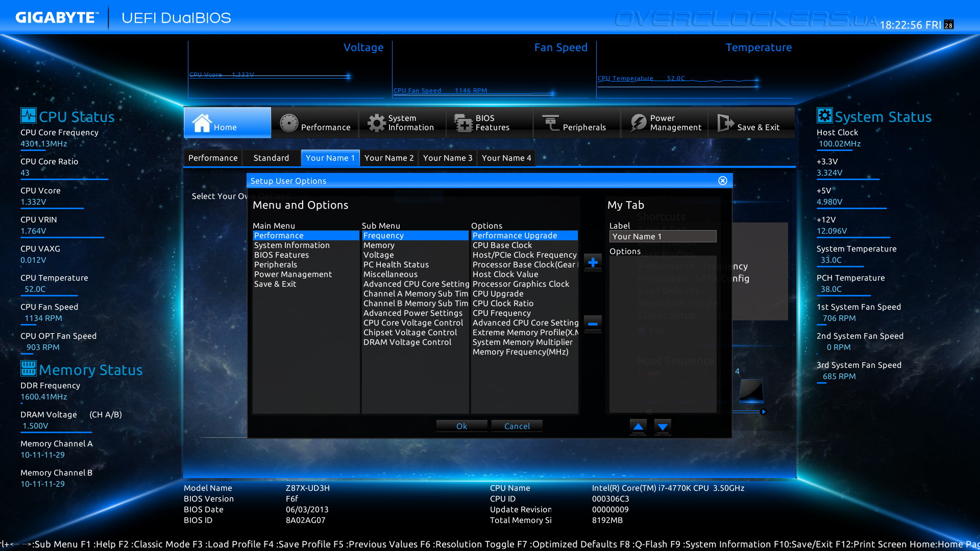Open the Home tab
This screenshot has height=551, width=980.
[x=227, y=122]
